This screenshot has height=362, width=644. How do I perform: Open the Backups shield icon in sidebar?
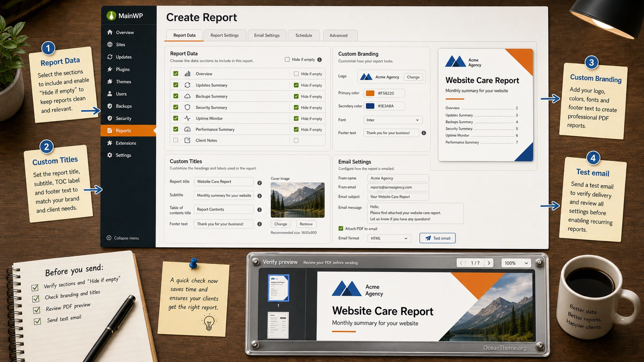click(x=110, y=106)
